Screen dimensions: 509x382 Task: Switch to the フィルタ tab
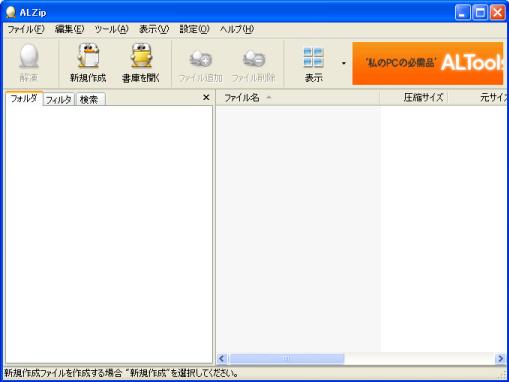[x=59, y=99]
